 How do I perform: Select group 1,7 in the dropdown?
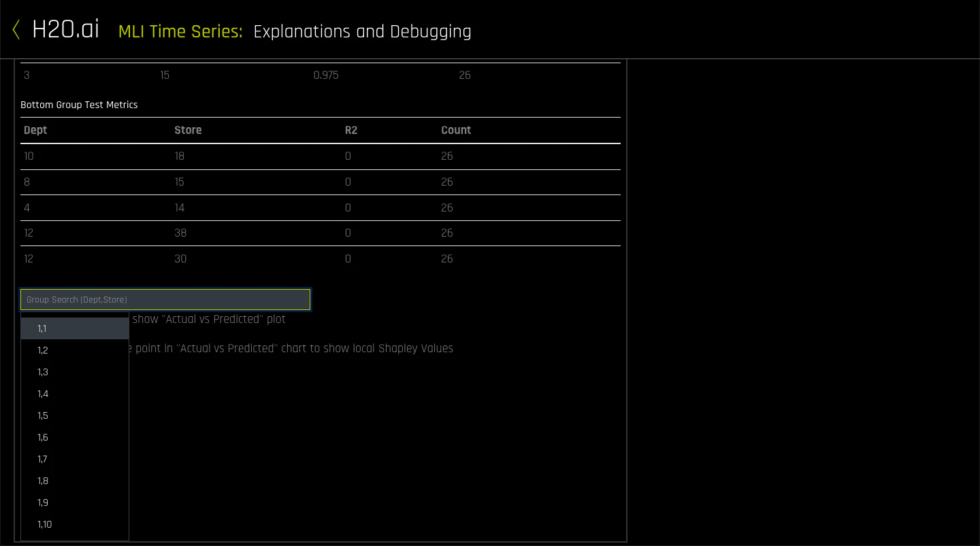(x=75, y=459)
